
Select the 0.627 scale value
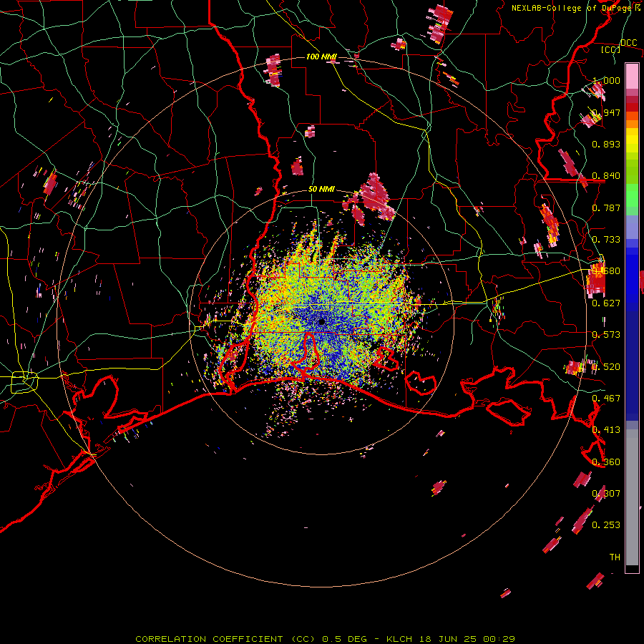[606, 303]
